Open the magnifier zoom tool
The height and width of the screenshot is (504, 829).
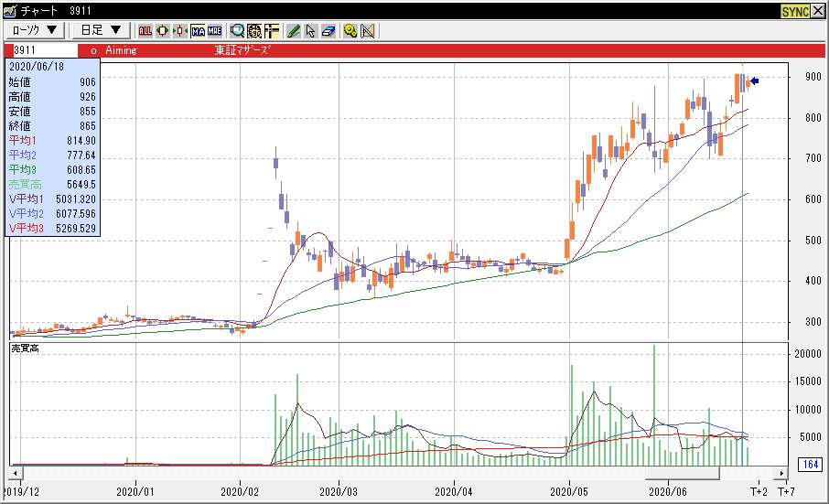[237, 30]
